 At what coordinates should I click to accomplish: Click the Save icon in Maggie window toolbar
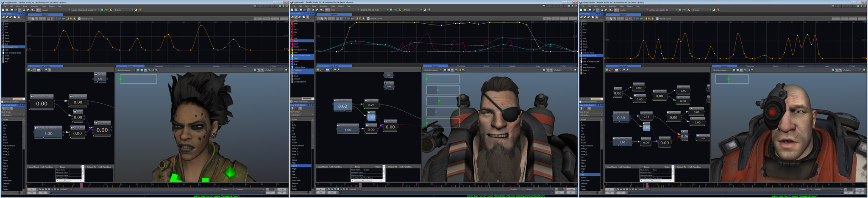(x=12, y=10)
